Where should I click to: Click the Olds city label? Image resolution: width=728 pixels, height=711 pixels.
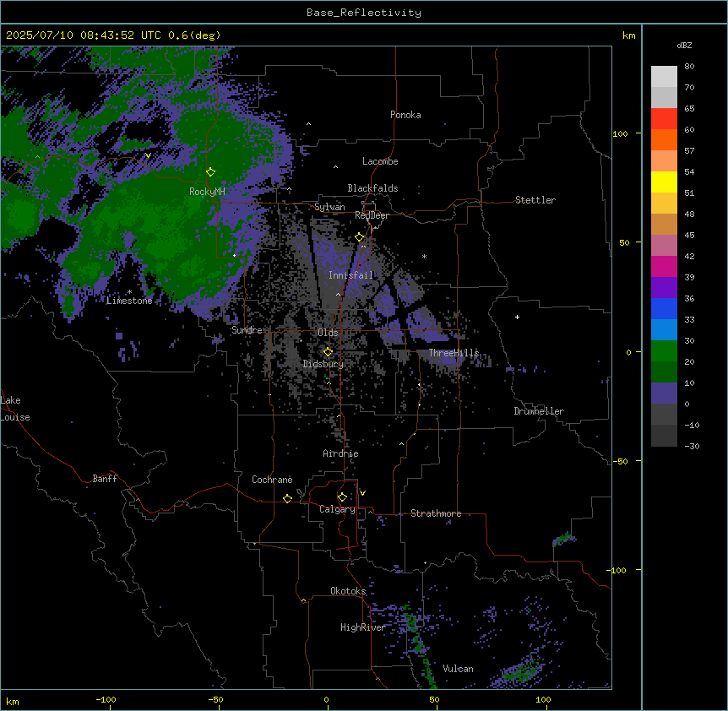[328, 333]
